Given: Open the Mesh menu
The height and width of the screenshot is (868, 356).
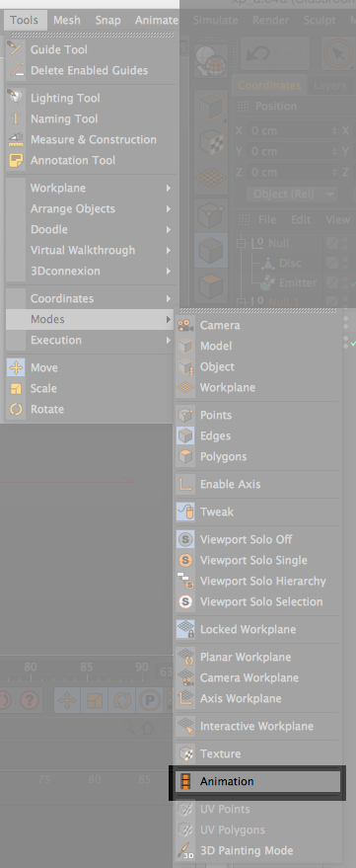Looking at the screenshot, I should 67,21.
